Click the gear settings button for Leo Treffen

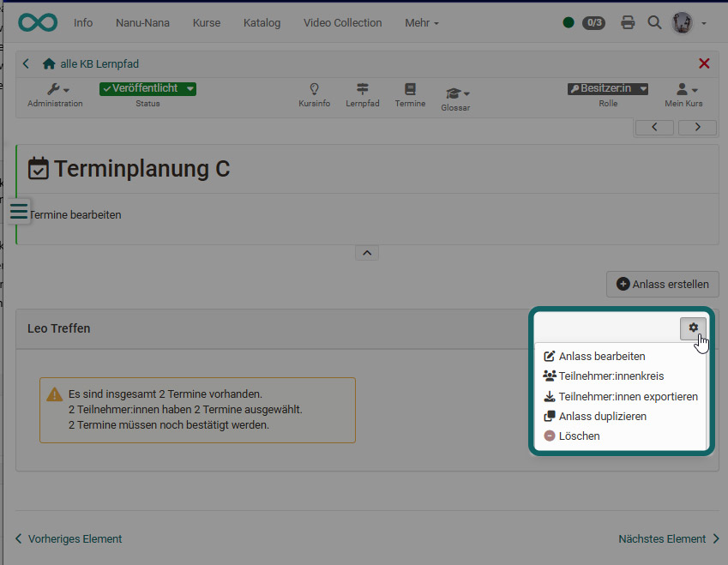click(x=693, y=328)
